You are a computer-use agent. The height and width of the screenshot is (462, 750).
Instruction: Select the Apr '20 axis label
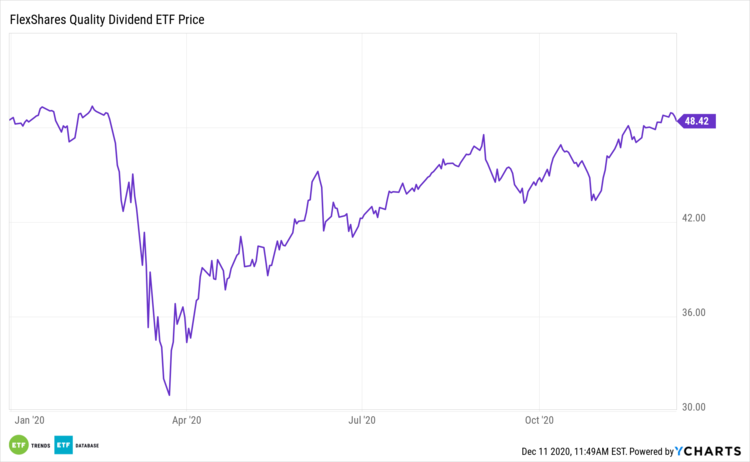pos(187,421)
